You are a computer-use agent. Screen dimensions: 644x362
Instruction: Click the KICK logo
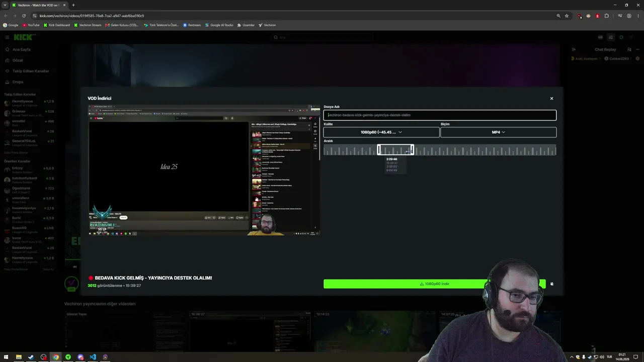(x=24, y=37)
